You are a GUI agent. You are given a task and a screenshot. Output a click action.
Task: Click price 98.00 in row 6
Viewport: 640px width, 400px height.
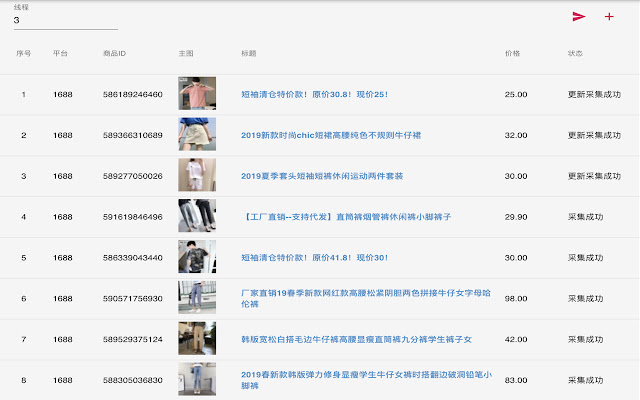[x=516, y=298]
